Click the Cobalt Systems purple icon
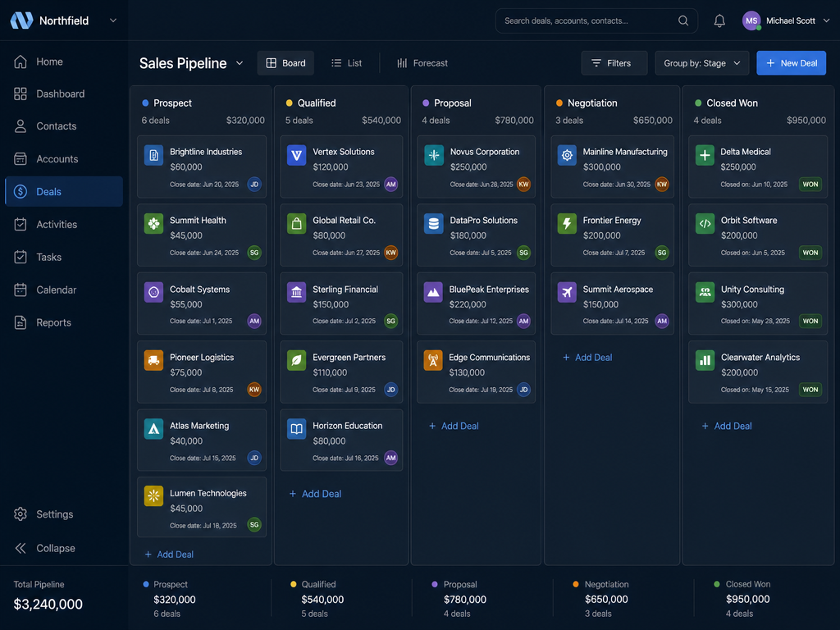The height and width of the screenshot is (630, 840). [153, 293]
